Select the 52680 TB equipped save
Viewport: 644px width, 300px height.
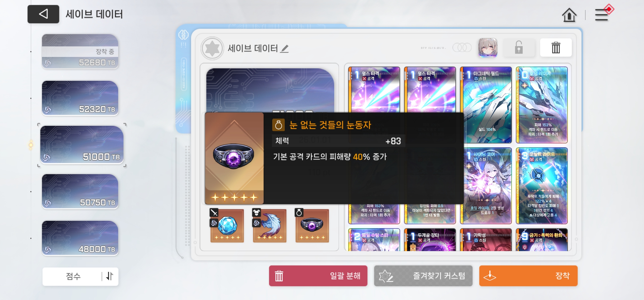(80, 52)
